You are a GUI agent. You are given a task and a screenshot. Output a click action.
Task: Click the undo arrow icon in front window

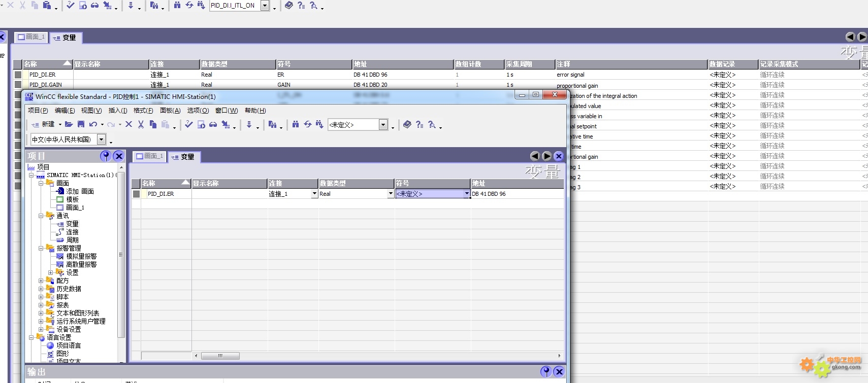[93, 124]
